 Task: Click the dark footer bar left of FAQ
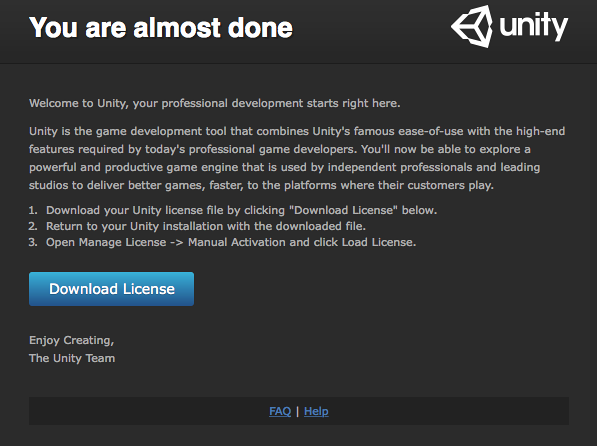148,411
